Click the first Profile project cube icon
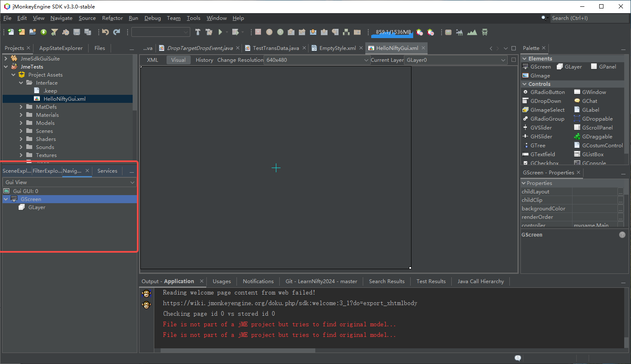Viewport: 631px width, 364px height. click(420, 32)
